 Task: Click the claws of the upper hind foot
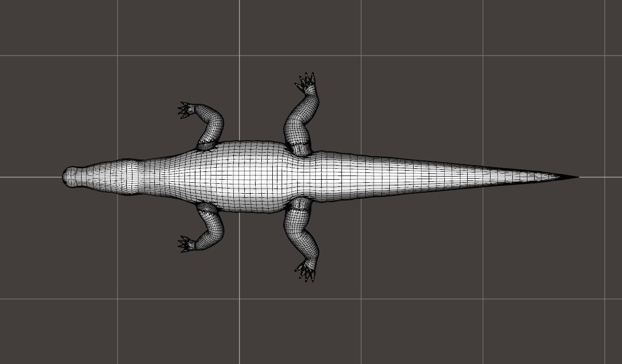[x=306, y=83]
